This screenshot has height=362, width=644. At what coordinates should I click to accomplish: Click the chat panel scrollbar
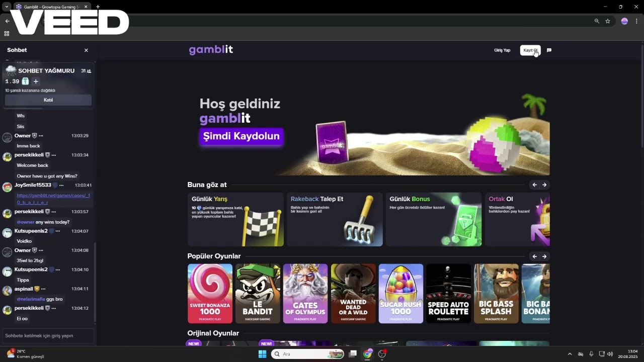click(x=95, y=282)
